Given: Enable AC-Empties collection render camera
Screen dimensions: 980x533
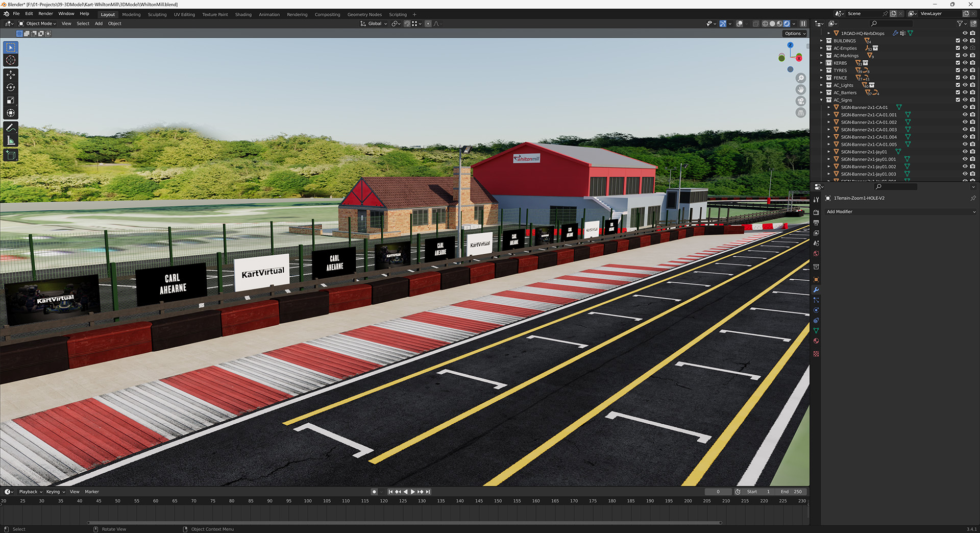Looking at the screenshot, I should (972, 48).
